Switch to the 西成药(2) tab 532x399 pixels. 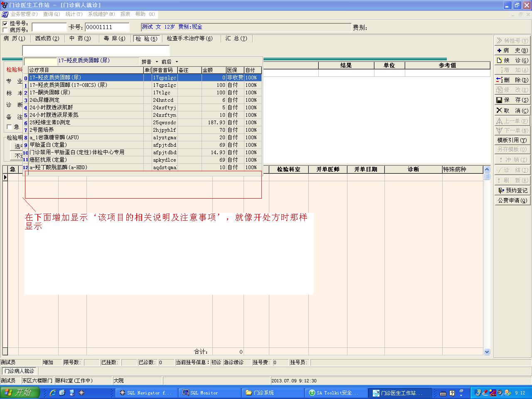tap(47, 39)
